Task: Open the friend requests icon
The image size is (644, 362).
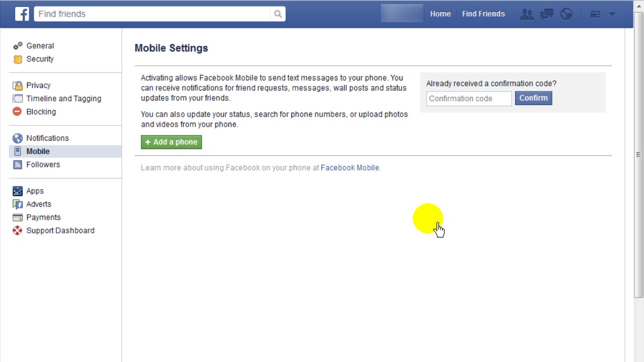Action: 526,14
